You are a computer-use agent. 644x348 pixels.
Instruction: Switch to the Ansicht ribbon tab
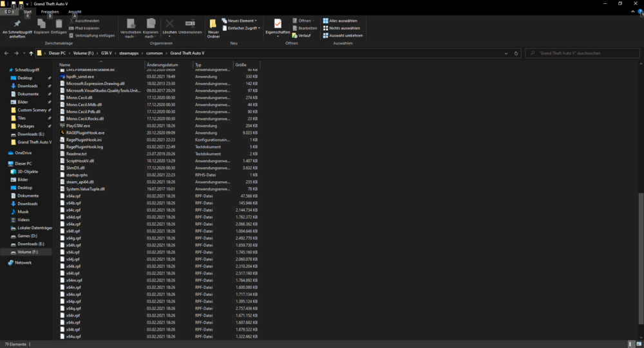pos(75,12)
